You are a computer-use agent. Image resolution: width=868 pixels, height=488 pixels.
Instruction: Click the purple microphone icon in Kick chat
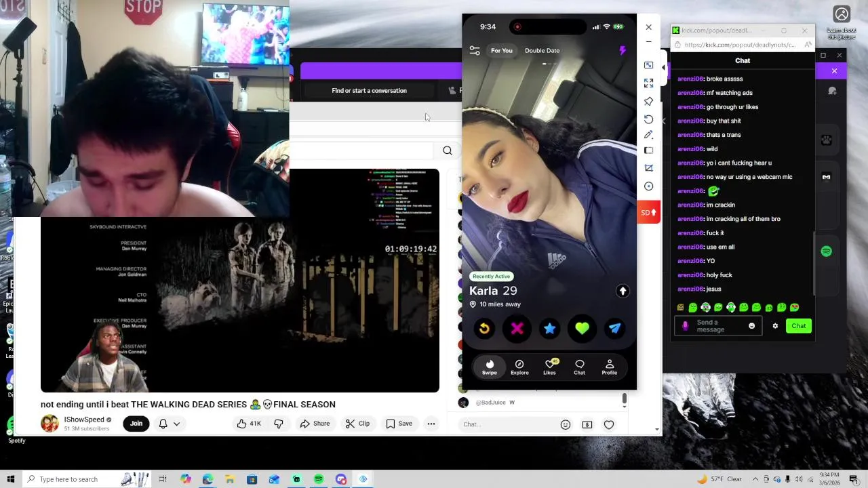(685, 326)
